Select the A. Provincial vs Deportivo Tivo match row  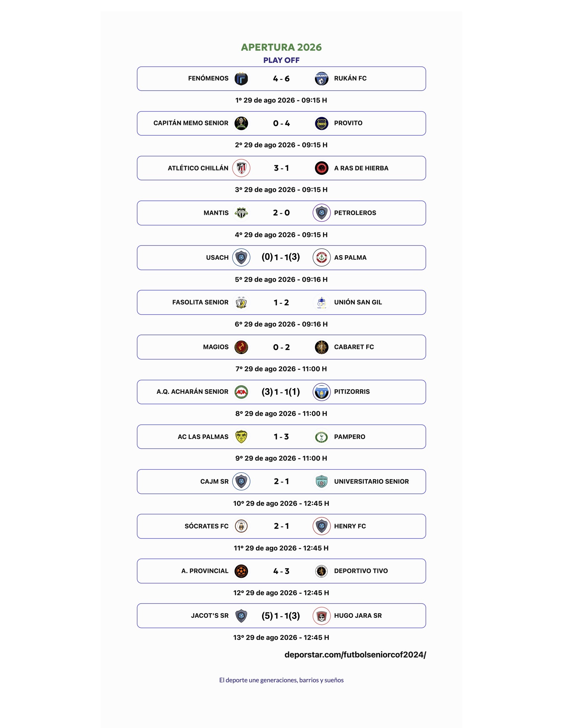pos(281,571)
